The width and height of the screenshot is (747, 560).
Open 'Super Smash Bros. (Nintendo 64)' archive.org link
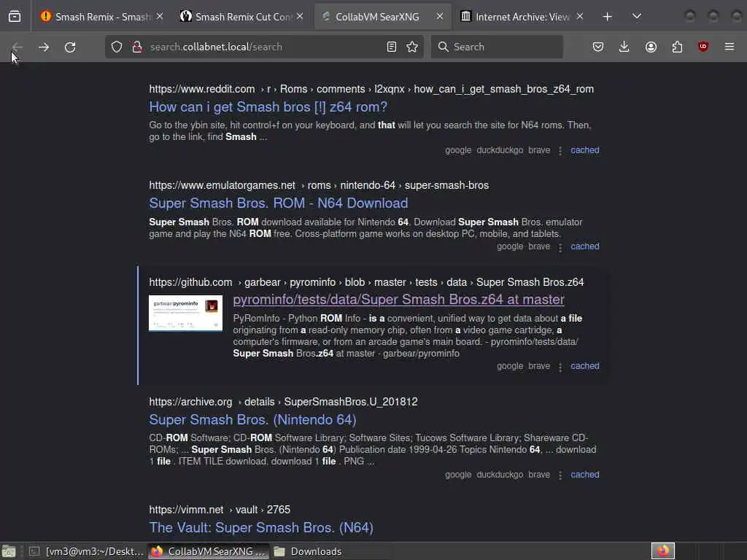point(252,419)
